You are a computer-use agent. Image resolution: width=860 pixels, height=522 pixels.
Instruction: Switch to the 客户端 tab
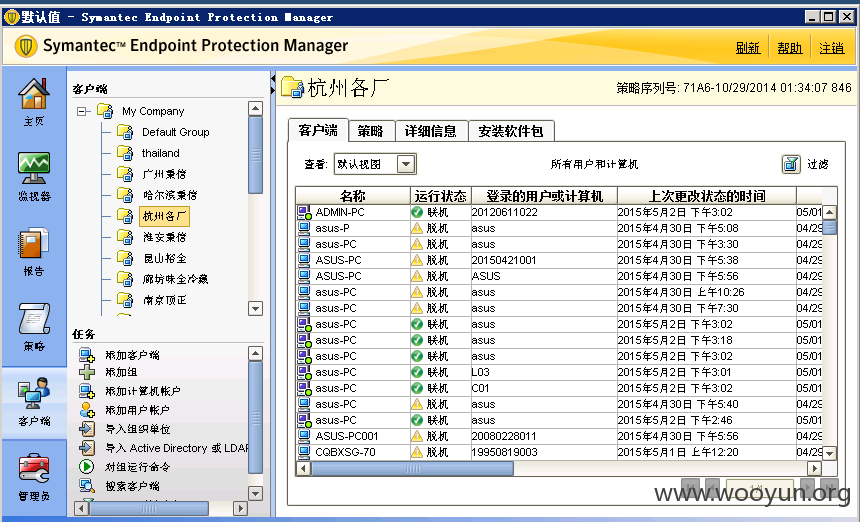tap(318, 130)
